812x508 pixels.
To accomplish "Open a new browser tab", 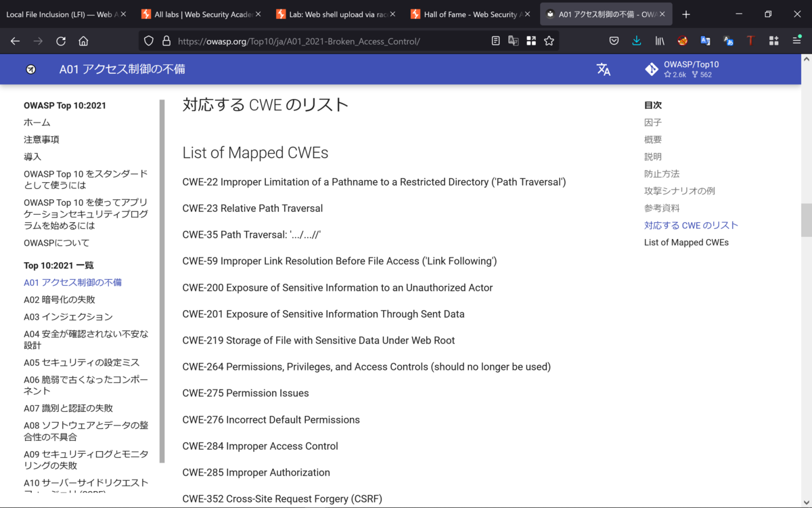I will tap(686, 14).
